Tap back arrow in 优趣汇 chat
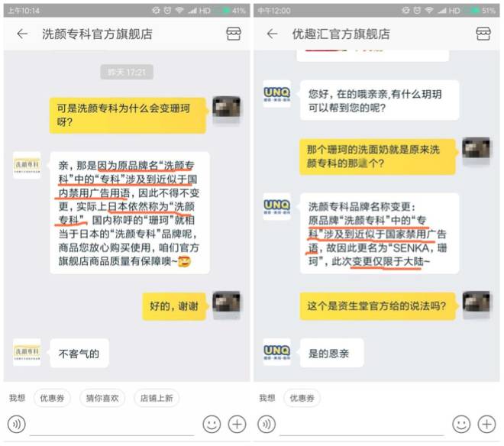504x446 pixels. (272, 34)
